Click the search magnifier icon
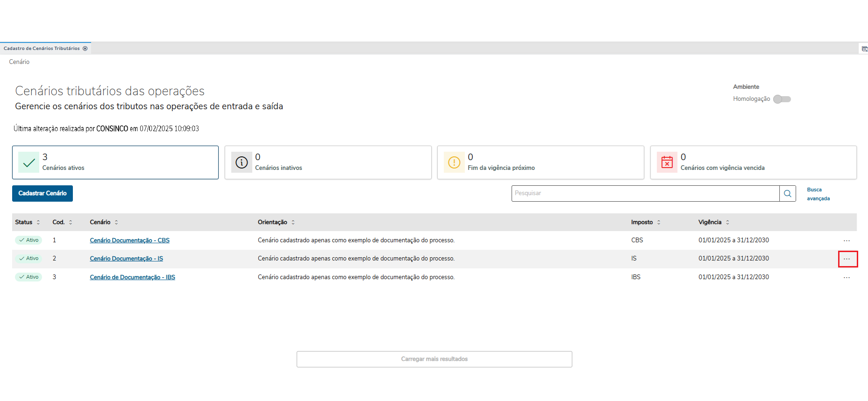This screenshot has width=868, height=401. coord(787,194)
